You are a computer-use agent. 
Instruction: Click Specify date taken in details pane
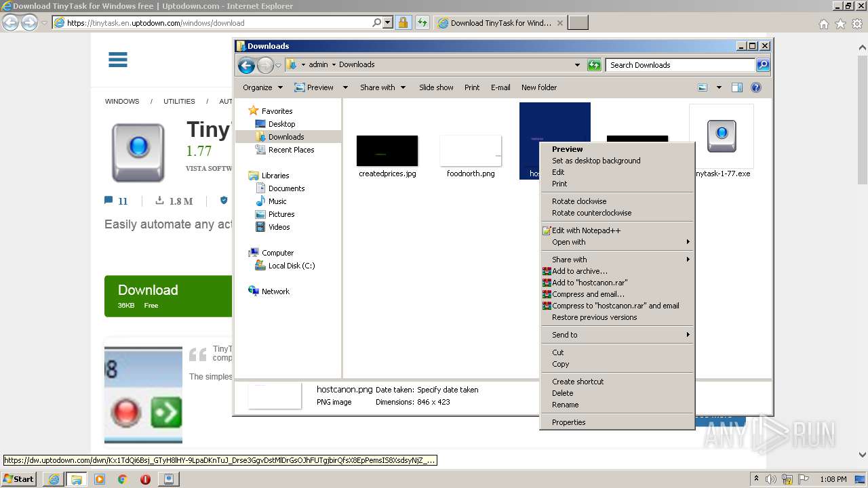[448, 390]
